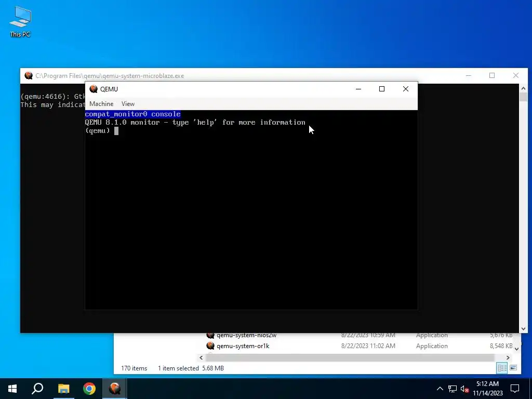Click the qemu-system-nios2w application icon
The width and height of the screenshot is (532, 399).
tap(210, 336)
